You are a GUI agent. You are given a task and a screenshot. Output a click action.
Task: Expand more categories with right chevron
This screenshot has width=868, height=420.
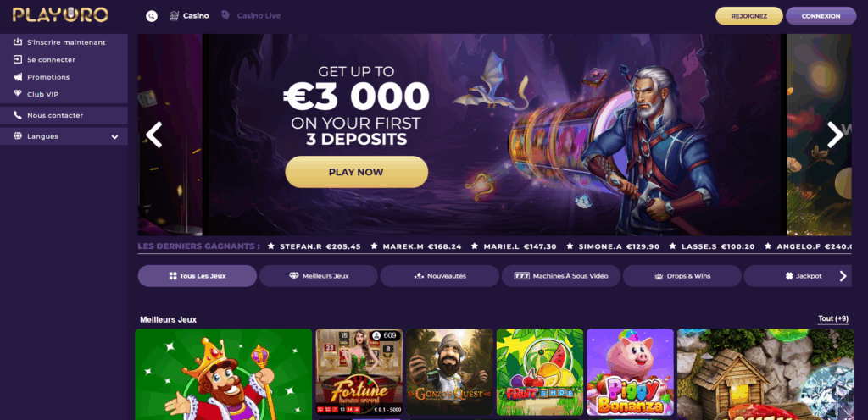[843, 276]
